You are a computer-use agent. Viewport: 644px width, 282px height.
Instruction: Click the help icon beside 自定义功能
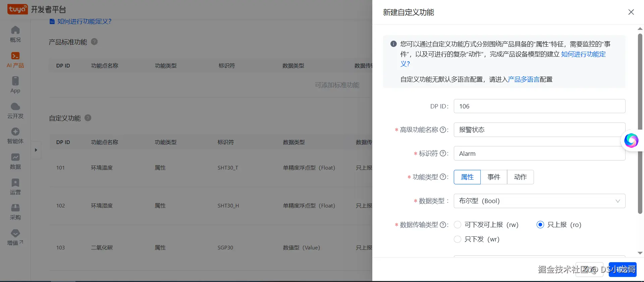88,118
